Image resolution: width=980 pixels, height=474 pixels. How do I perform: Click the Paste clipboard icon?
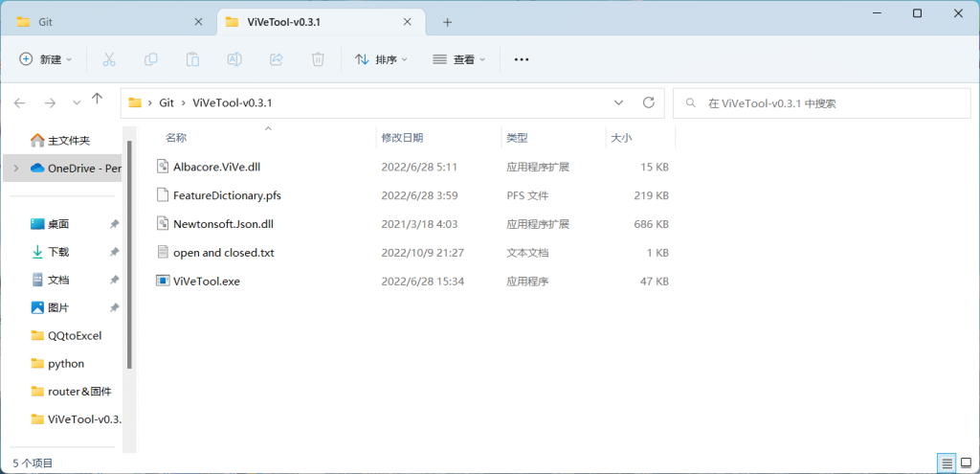192,59
